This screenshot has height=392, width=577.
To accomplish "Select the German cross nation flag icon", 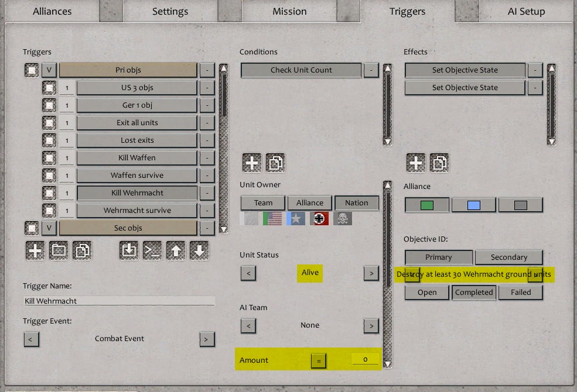I will click(319, 218).
